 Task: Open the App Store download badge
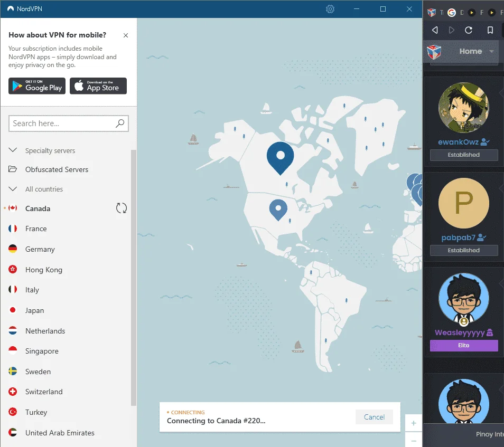98,86
